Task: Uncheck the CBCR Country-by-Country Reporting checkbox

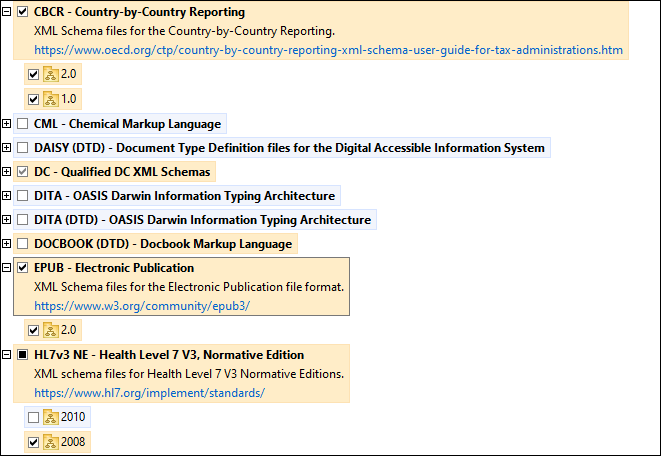Action: tap(23, 12)
